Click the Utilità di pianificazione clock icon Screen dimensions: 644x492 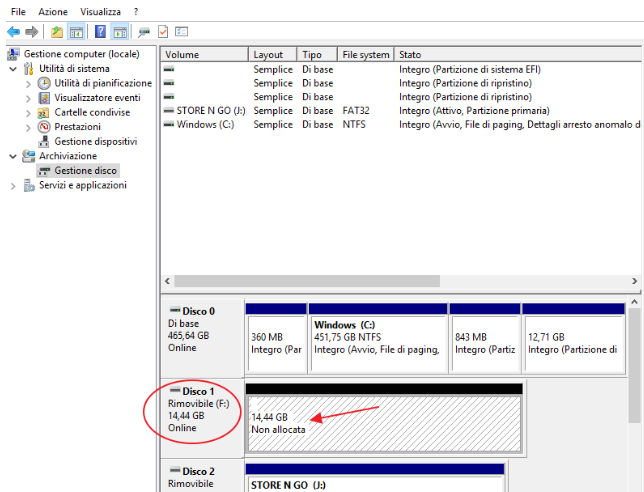coord(44,83)
